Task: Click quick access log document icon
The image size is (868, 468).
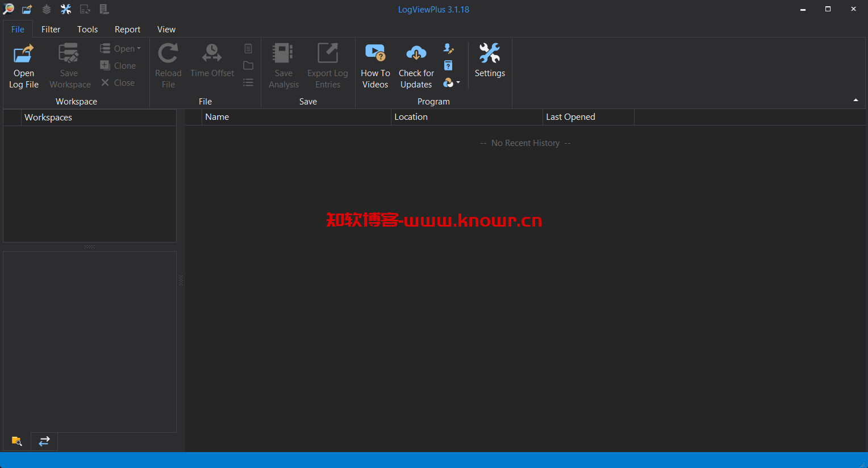Action: [x=104, y=9]
